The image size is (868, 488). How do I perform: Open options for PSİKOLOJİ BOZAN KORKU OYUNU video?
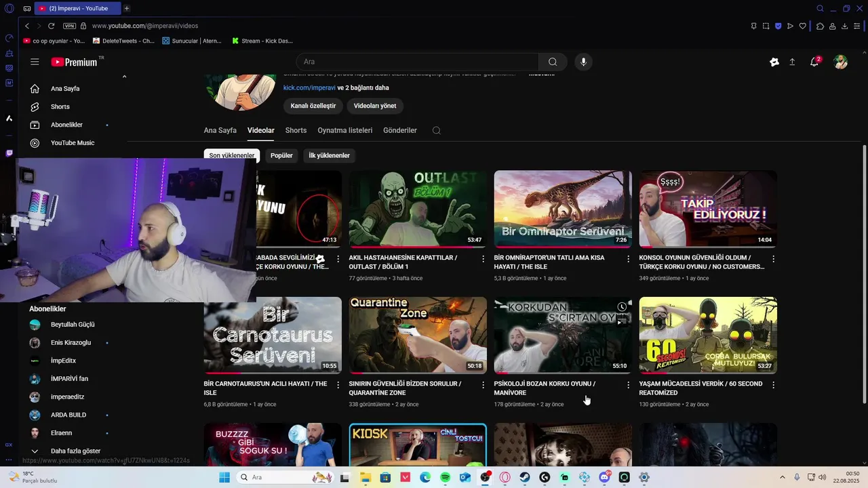pyautogui.click(x=628, y=385)
